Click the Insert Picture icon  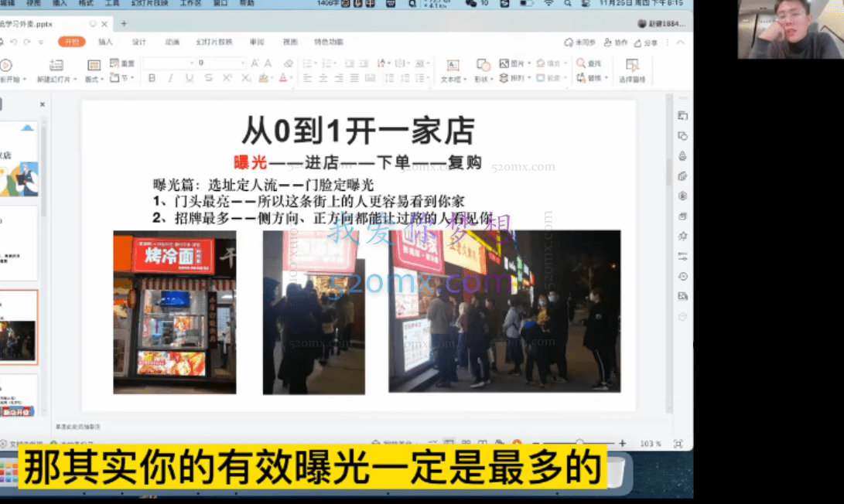tap(504, 63)
